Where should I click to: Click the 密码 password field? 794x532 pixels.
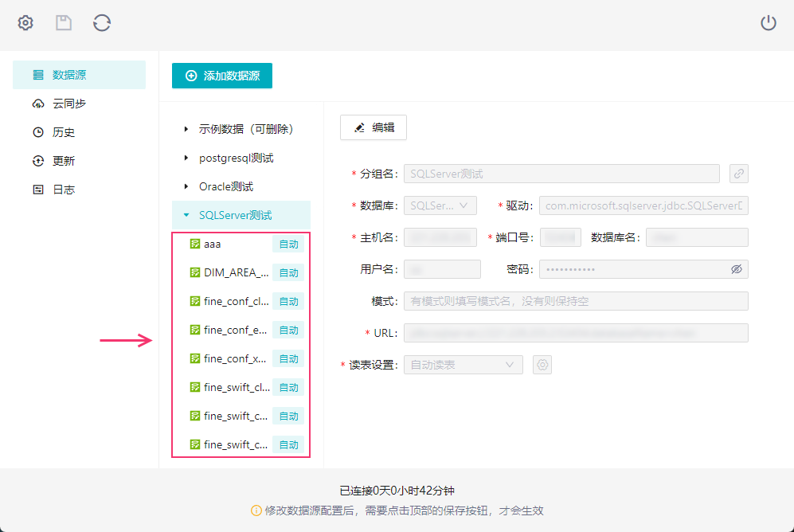point(643,269)
